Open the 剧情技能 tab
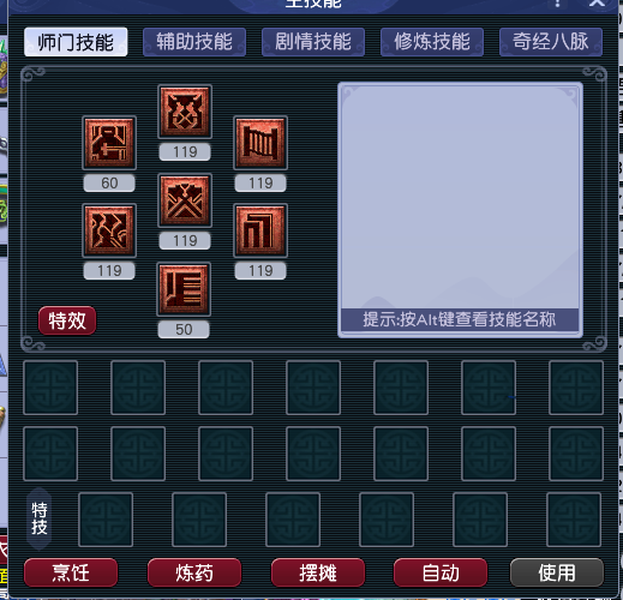623x600 pixels. [313, 42]
